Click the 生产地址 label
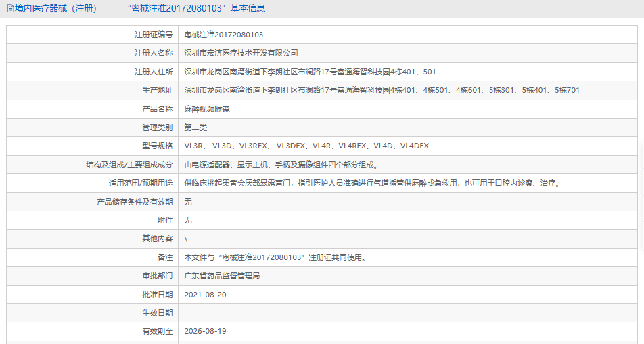Image resolution: width=644 pixels, height=344 pixels. (158, 91)
